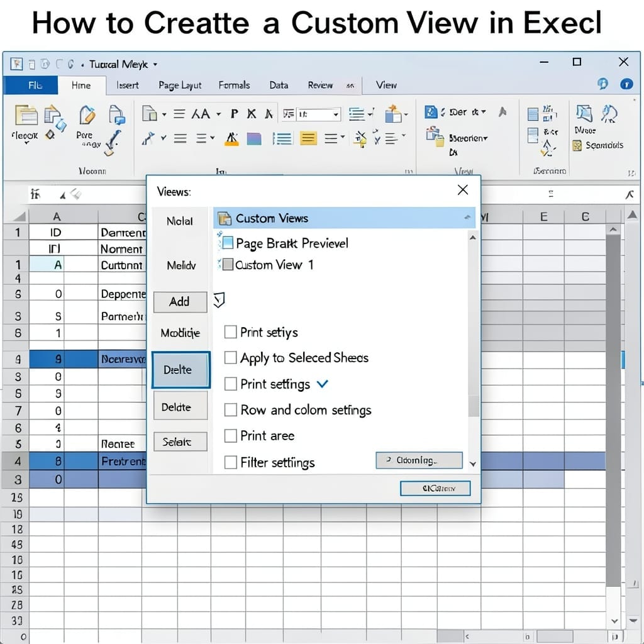Open the Tuorcal Meyk title dropdown arrow

[x=155, y=65]
